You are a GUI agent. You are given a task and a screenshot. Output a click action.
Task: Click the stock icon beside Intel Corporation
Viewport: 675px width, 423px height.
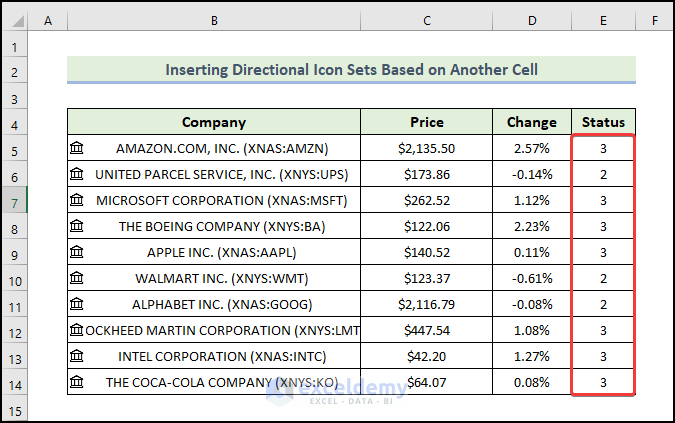[77, 356]
